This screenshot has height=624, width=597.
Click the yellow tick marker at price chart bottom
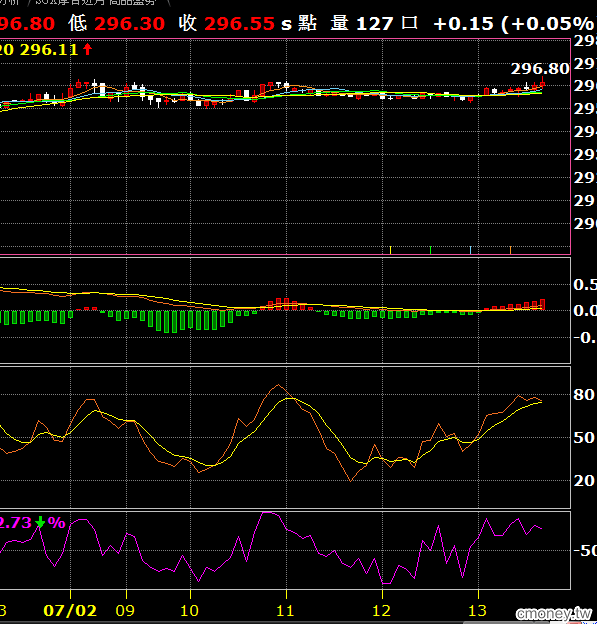click(x=390, y=250)
